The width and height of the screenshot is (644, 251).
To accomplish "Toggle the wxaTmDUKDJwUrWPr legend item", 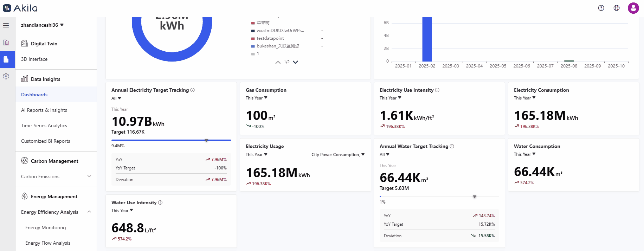I will pyautogui.click(x=280, y=31).
